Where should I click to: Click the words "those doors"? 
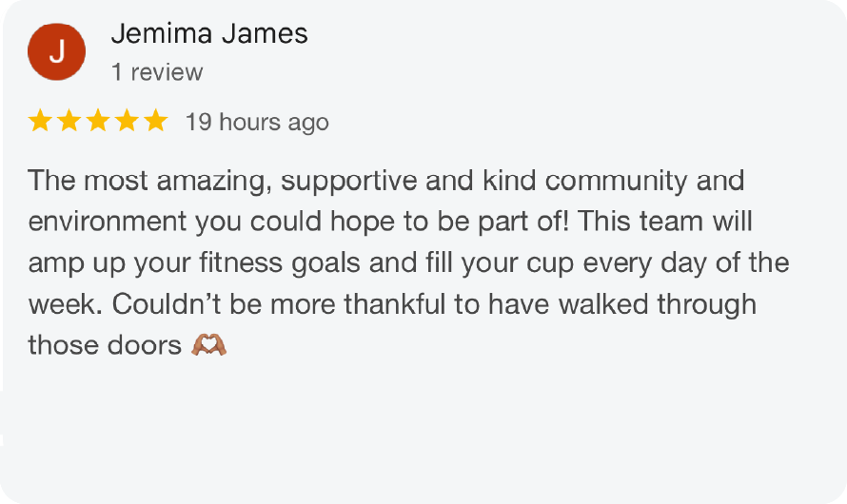click(x=105, y=345)
